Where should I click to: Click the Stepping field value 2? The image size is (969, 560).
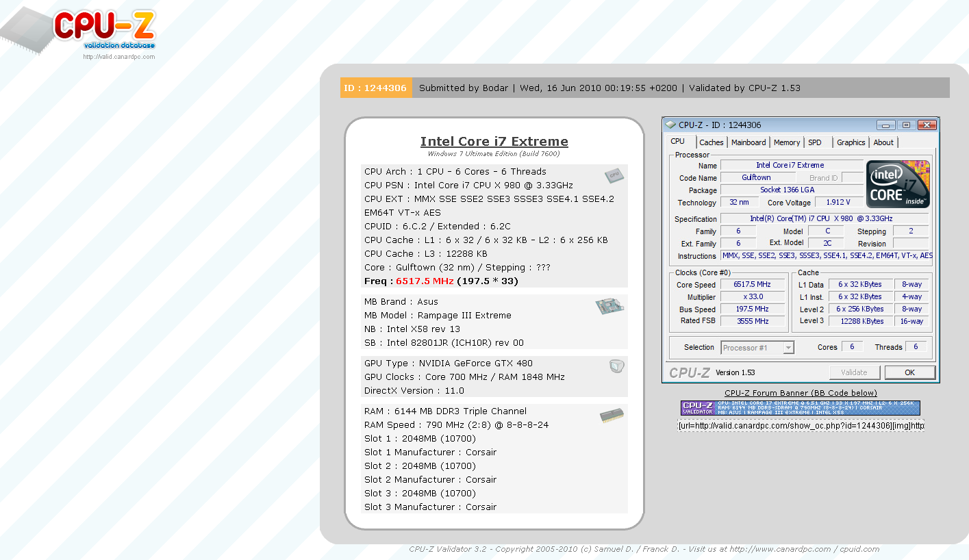click(911, 231)
